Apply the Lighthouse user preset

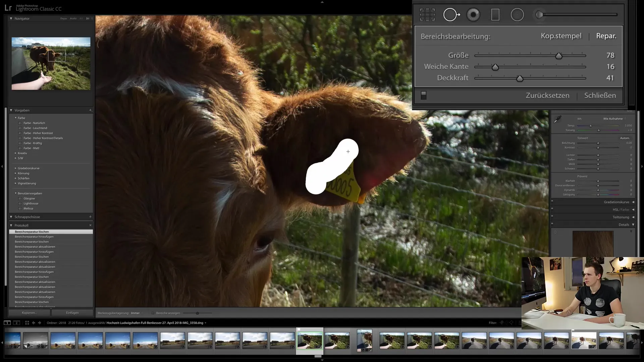(31, 203)
